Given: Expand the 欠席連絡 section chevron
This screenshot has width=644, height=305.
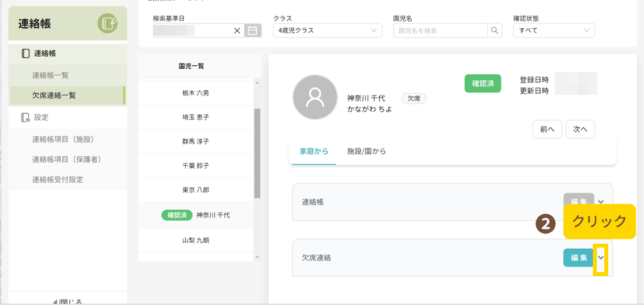Looking at the screenshot, I should coord(601,258).
